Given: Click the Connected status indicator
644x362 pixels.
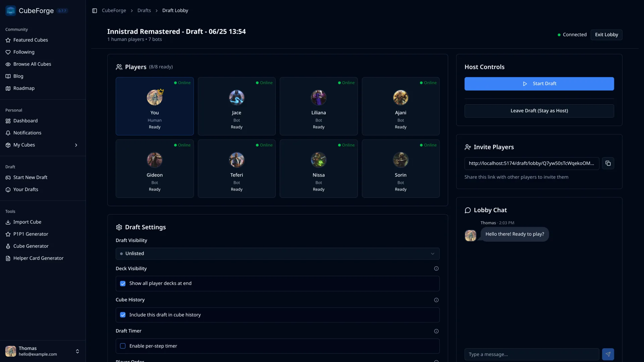Looking at the screenshot, I should coord(572,35).
